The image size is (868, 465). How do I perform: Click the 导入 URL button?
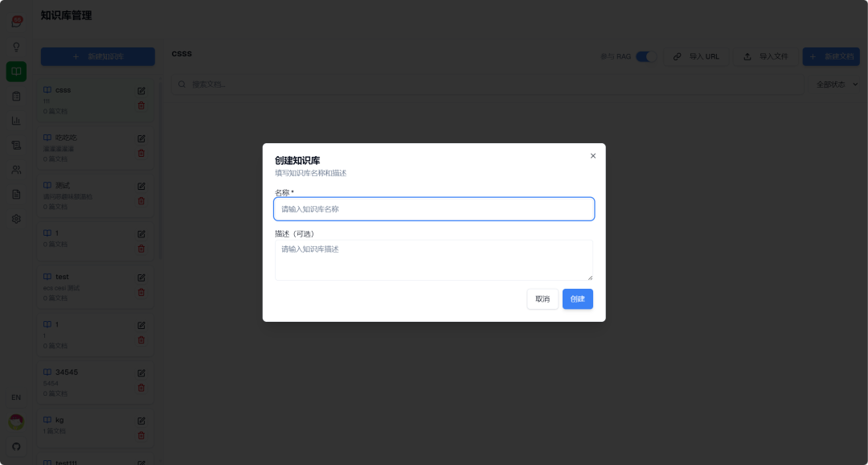[x=696, y=56]
